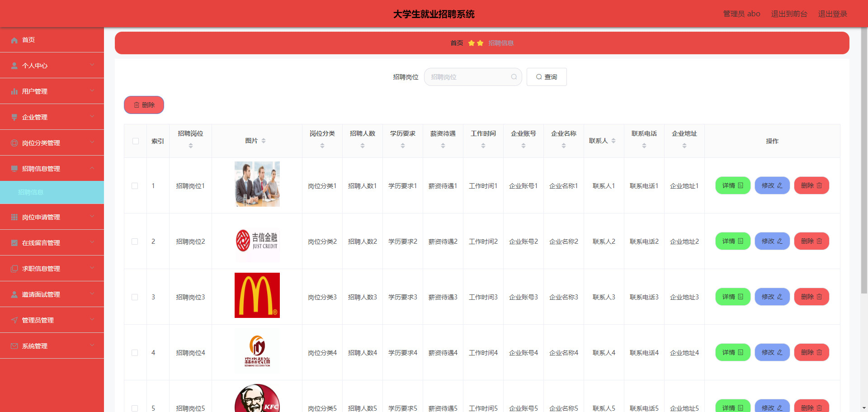Screen dimensions: 868x412
Task: Open the business people photo thumbnail
Action: pos(257,184)
